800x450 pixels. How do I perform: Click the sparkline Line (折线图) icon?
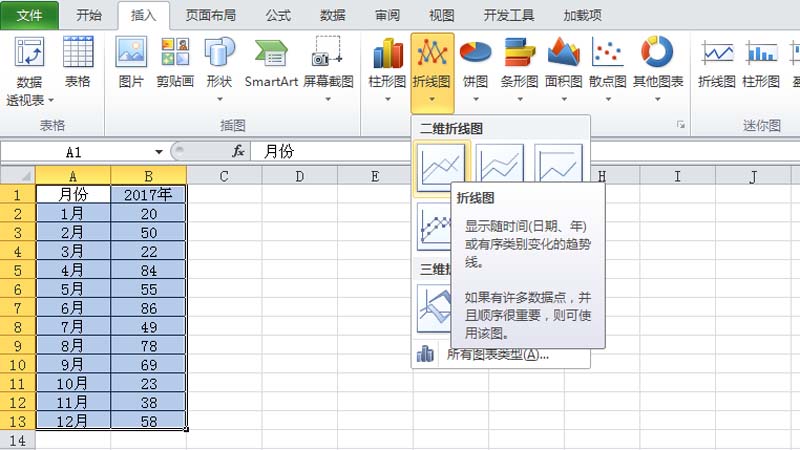click(x=716, y=62)
